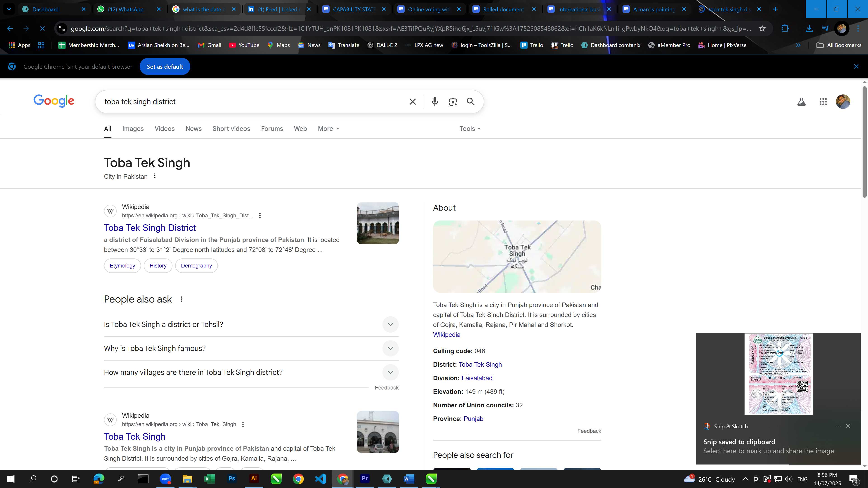The width and height of the screenshot is (868, 488).
Task: Open Etymology section chip
Action: click(122, 266)
